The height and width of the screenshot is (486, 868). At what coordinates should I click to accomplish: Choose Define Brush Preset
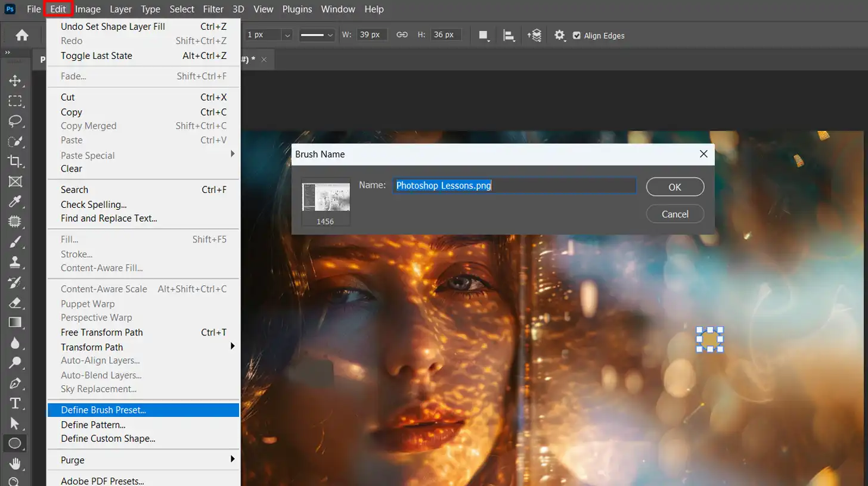click(143, 410)
